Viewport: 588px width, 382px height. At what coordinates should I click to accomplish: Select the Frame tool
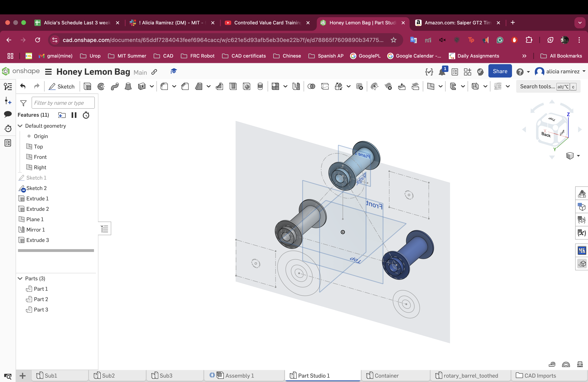pyautogui.click(x=453, y=86)
